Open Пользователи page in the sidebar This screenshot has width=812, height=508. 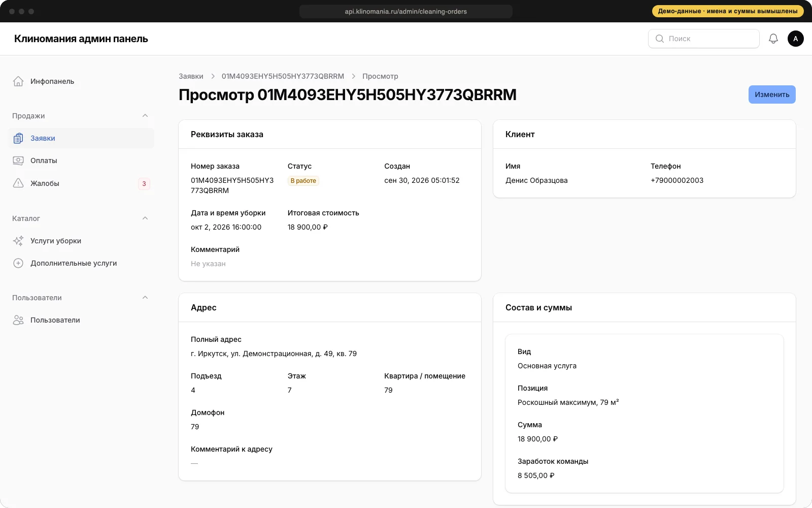tap(81, 320)
